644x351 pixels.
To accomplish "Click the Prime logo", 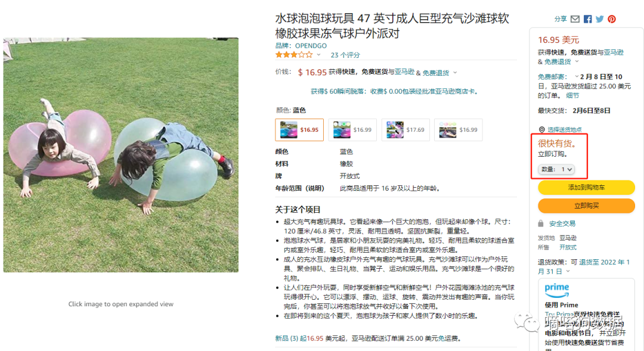I will tap(557, 290).
